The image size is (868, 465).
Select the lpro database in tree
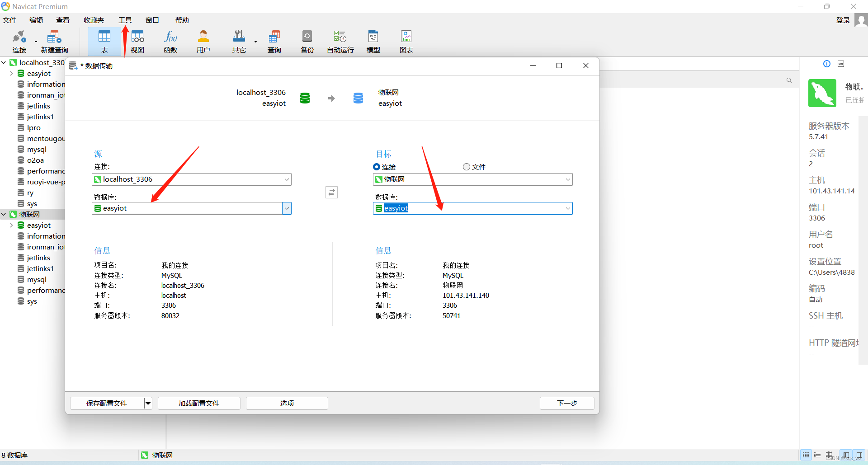pyautogui.click(x=34, y=127)
